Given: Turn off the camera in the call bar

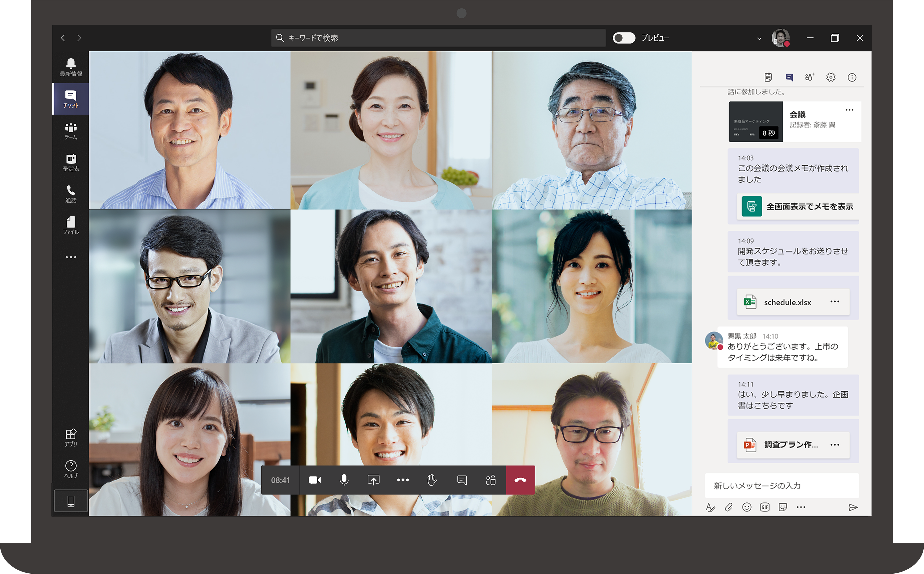Looking at the screenshot, I should click(x=314, y=480).
